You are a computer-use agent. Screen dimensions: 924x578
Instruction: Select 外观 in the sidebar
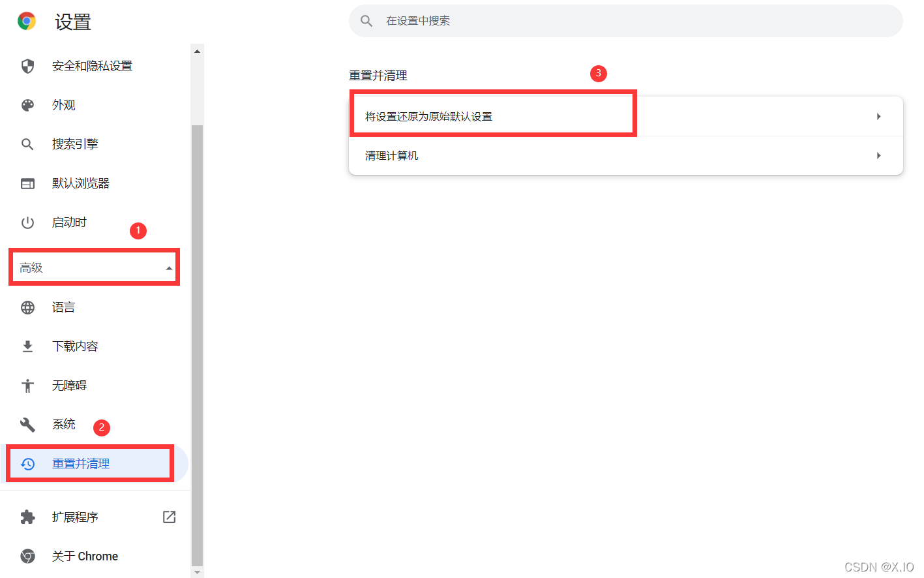tap(64, 105)
